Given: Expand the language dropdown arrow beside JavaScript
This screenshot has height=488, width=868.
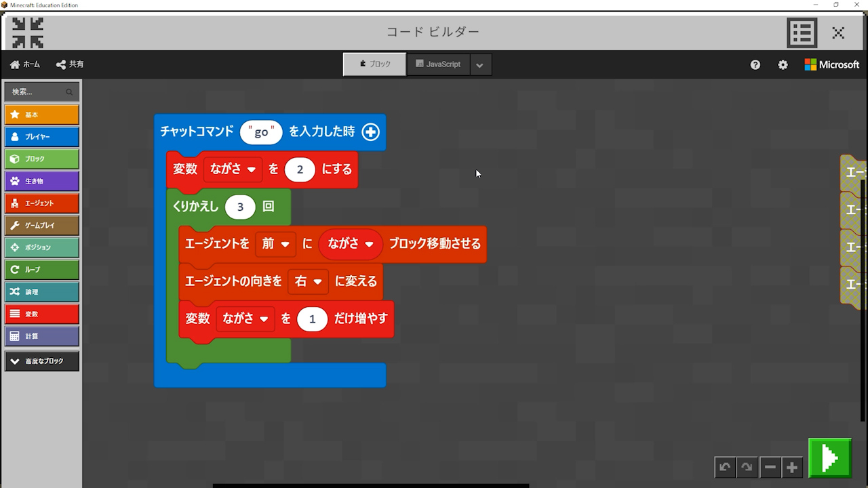Looking at the screenshot, I should point(479,65).
